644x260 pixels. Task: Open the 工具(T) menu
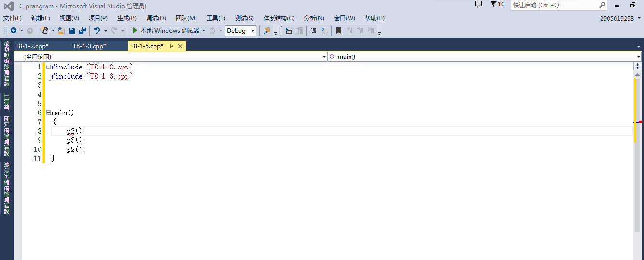216,18
